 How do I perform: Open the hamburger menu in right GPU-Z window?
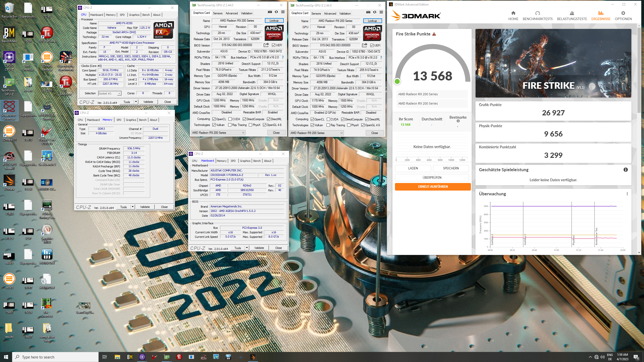(381, 12)
